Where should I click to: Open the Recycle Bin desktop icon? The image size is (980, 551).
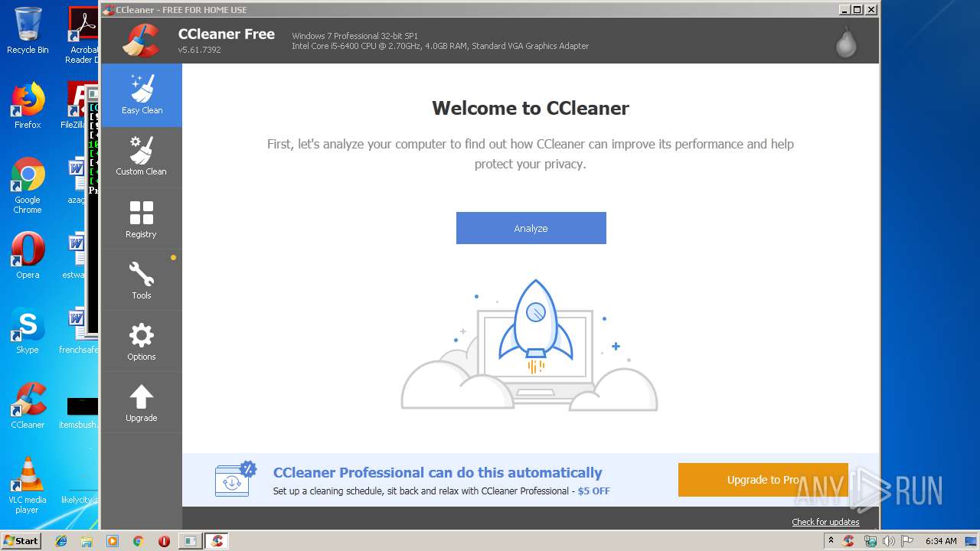click(x=28, y=31)
